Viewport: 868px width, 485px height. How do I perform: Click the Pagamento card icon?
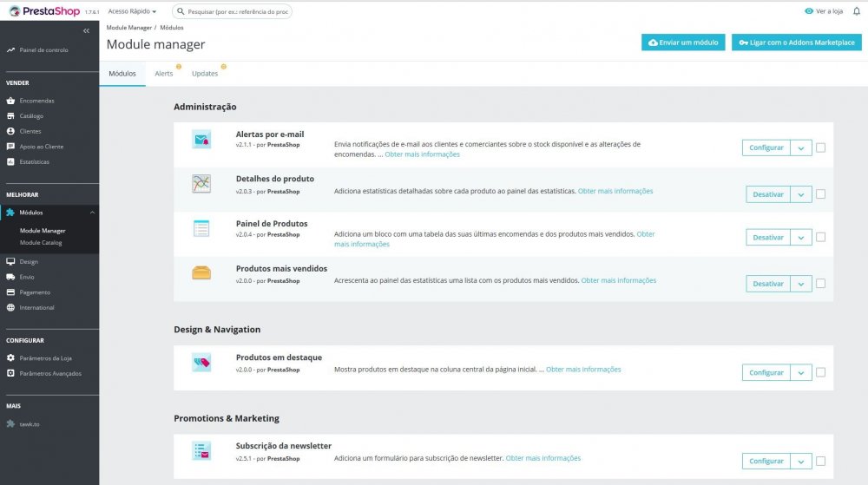10,292
